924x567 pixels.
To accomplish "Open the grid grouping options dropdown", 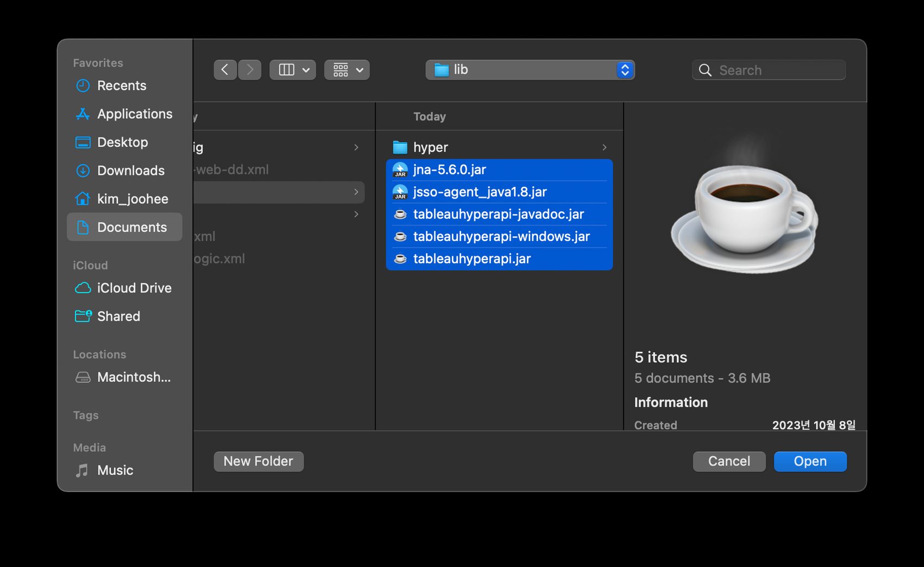I will point(347,70).
